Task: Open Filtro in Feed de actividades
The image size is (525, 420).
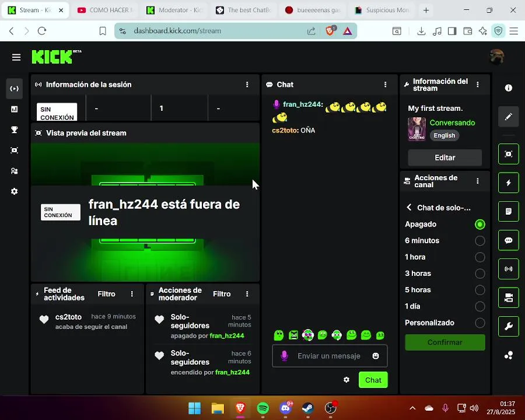Action: coord(106,294)
